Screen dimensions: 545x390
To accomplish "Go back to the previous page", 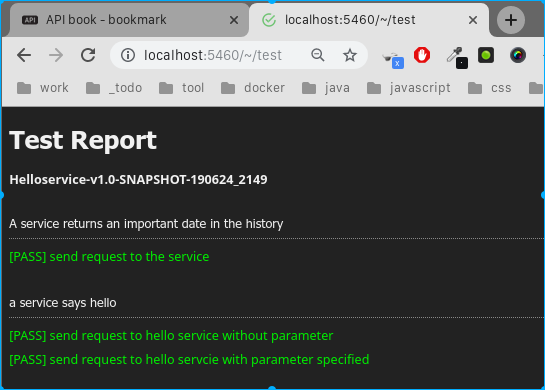I will [x=24, y=55].
